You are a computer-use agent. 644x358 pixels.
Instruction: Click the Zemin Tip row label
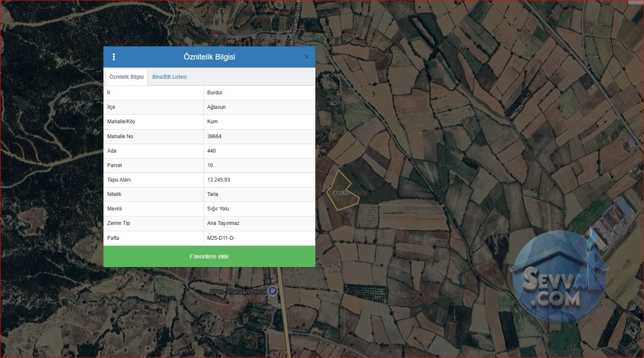pos(119,223)
